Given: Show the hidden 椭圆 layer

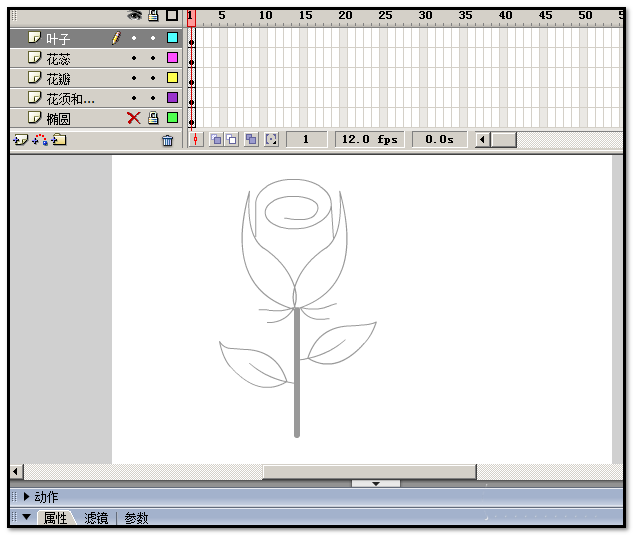Looking at the screenshot, I should (134, 118).
